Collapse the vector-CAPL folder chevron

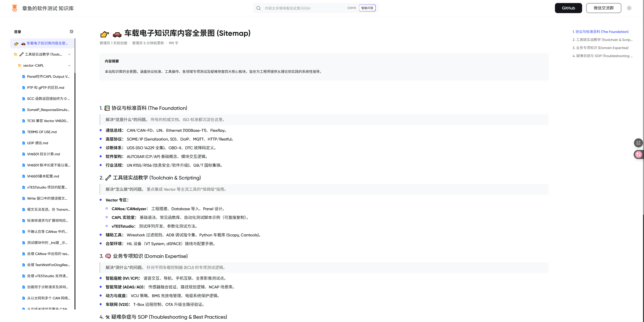pyautogui.click(x=69, y=65)
